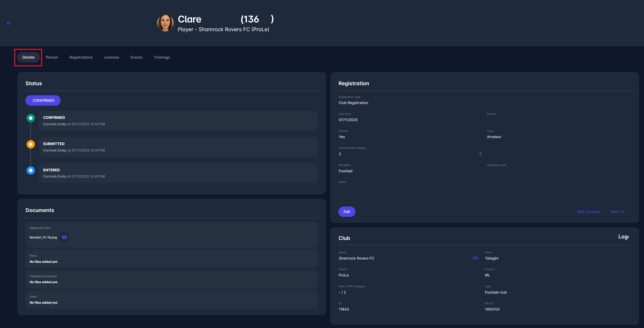View the female1_15-18.png file with eye icon

64,237
